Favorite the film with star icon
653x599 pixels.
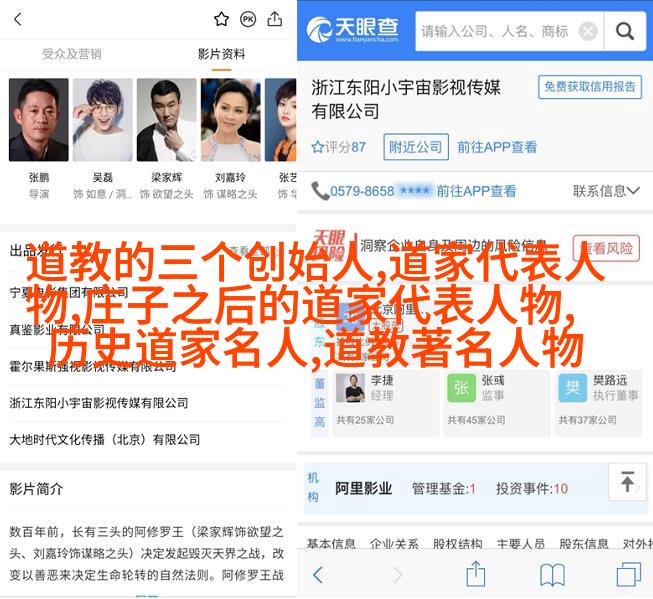pyautogui.click(x=221, y=19)
